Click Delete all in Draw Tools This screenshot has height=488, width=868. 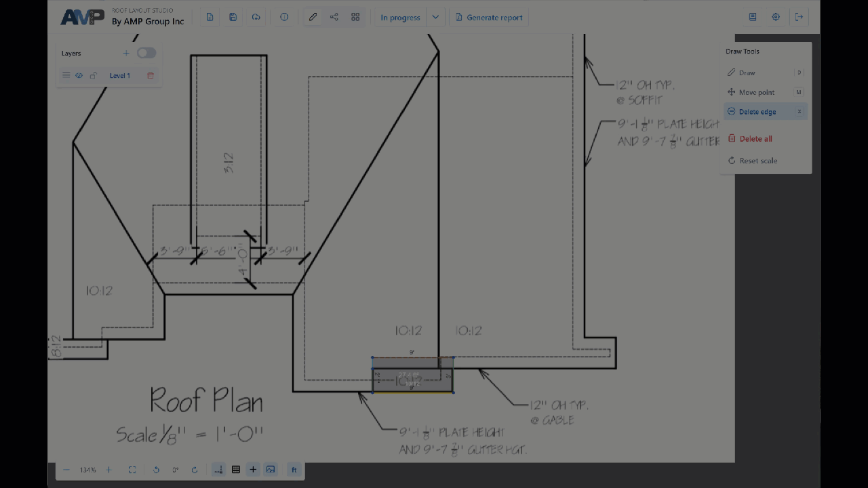pyautogui.click(x=766, y=139)
